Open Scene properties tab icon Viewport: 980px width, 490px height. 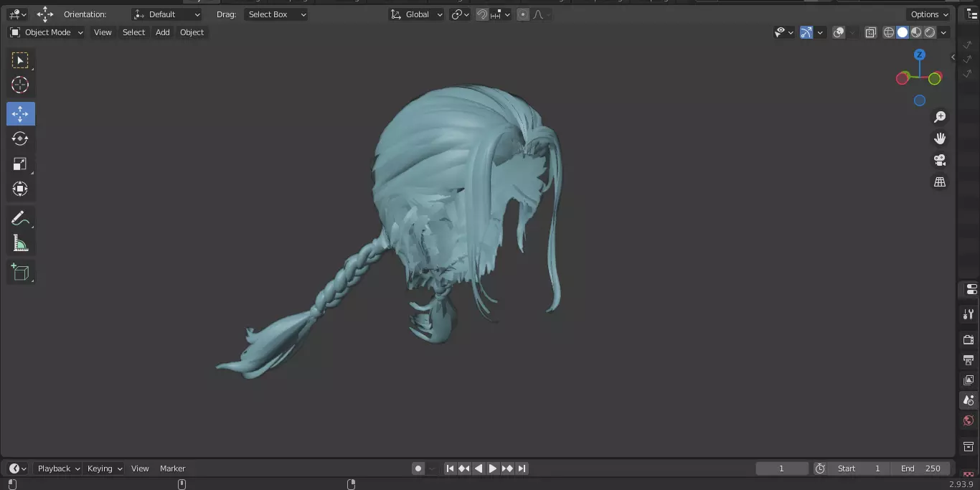(969, 400)
